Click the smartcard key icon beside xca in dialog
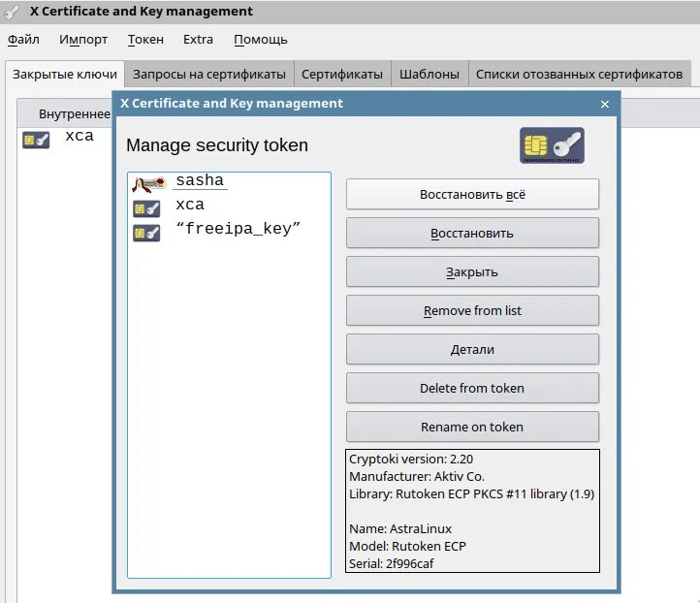 click(146, 208)
